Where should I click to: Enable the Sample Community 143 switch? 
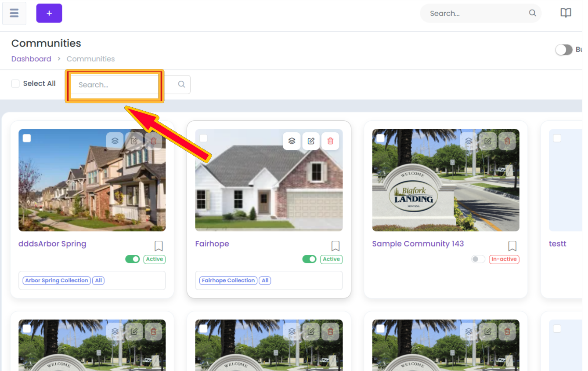click(x=478, y=259)
